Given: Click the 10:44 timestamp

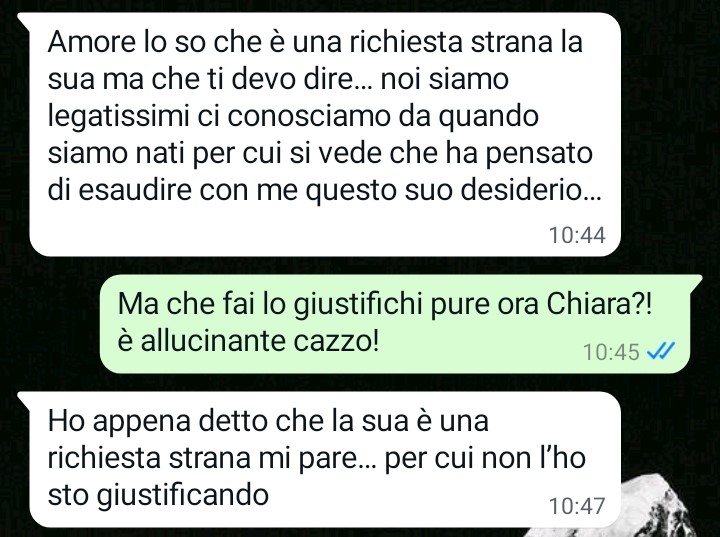Looking at the screenshot, I should click(577, 235).
